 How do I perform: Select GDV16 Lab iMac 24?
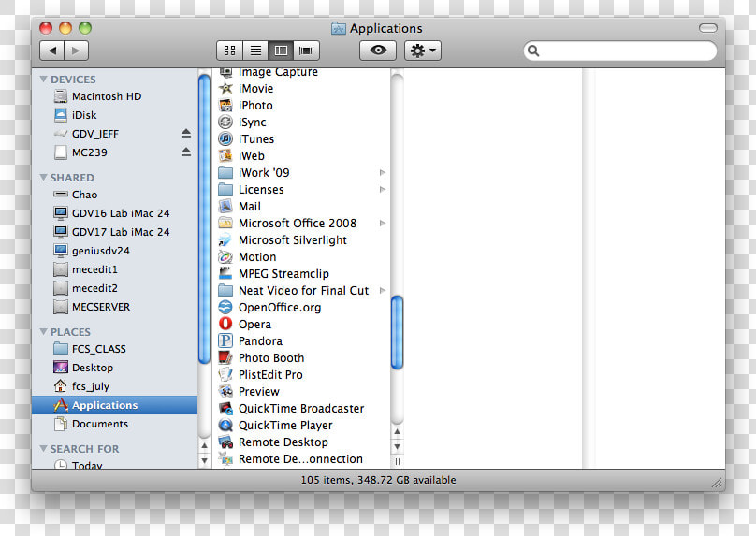115,213
